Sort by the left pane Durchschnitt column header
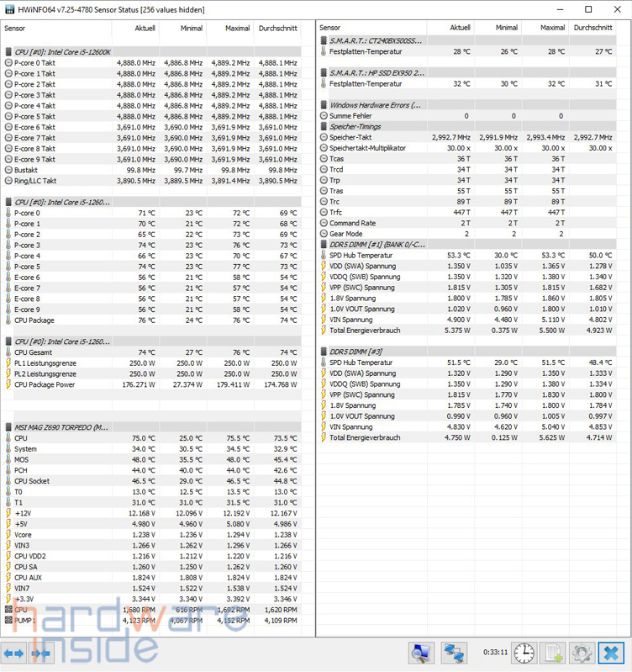 [x=278, y=29]
